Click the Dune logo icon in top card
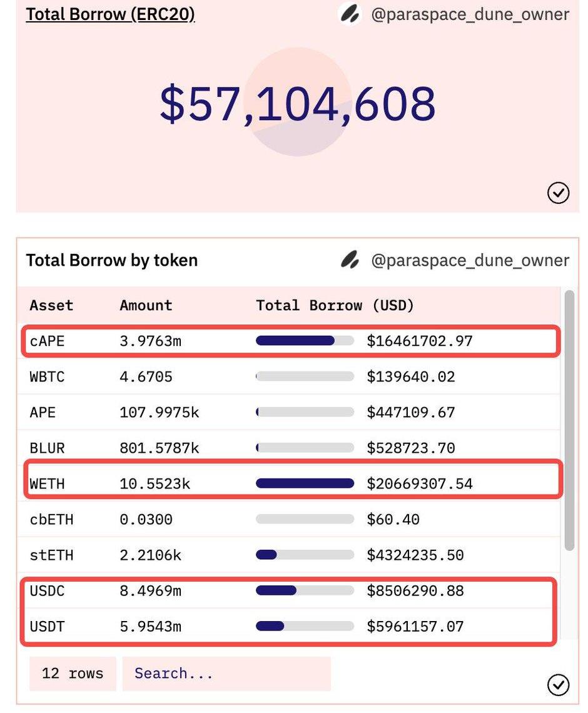 350,14
